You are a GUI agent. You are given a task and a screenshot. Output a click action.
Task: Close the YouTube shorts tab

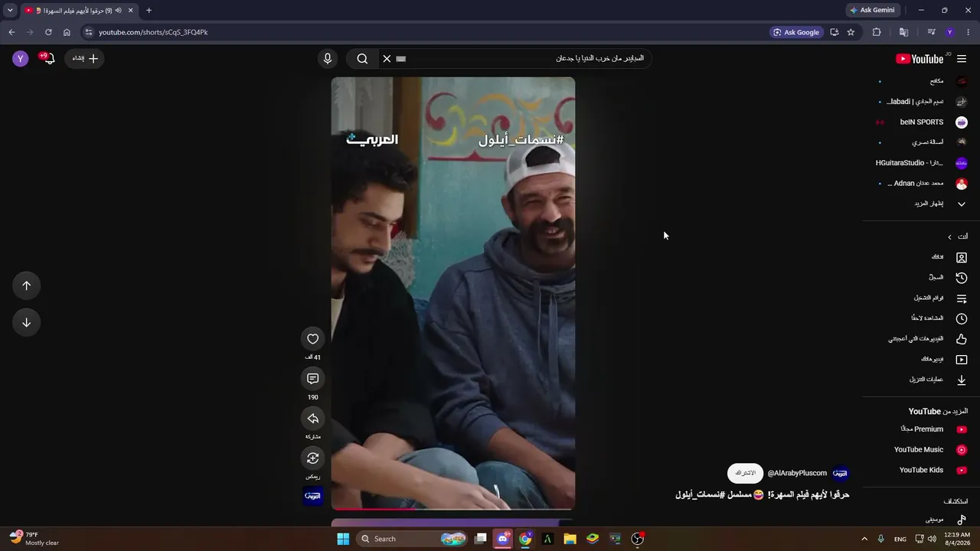[130, 10]
